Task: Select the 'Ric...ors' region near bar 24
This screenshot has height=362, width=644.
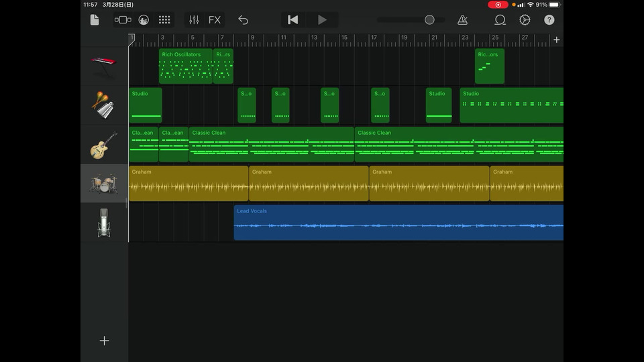Action: pyautogui.click(x=490, y=66)
